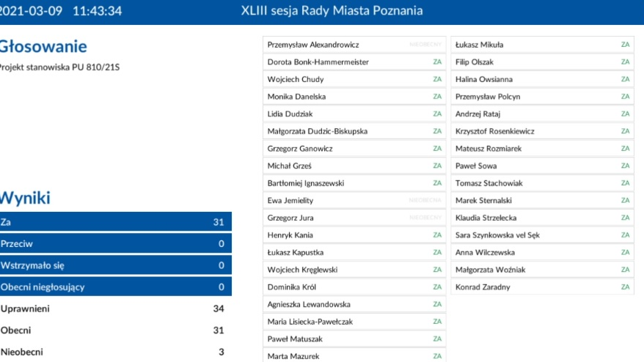Click the session title in header
This screenshot has width=644, height=362.
coord(332,11)
